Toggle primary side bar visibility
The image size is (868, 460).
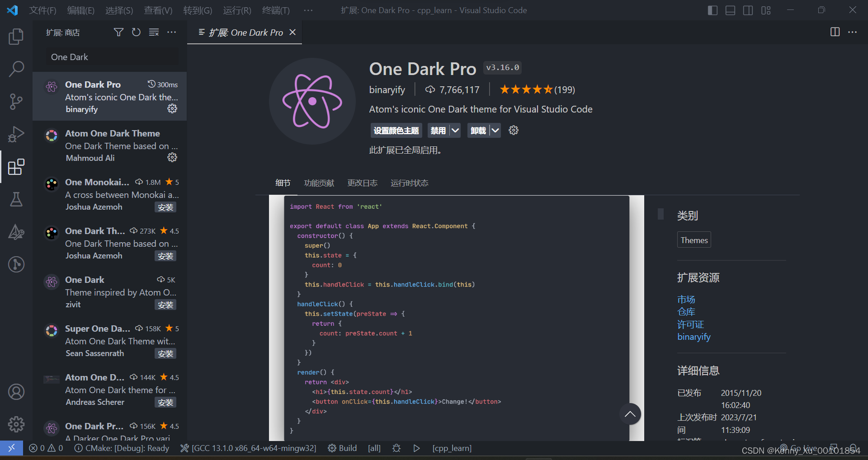(x=712, y=10)
